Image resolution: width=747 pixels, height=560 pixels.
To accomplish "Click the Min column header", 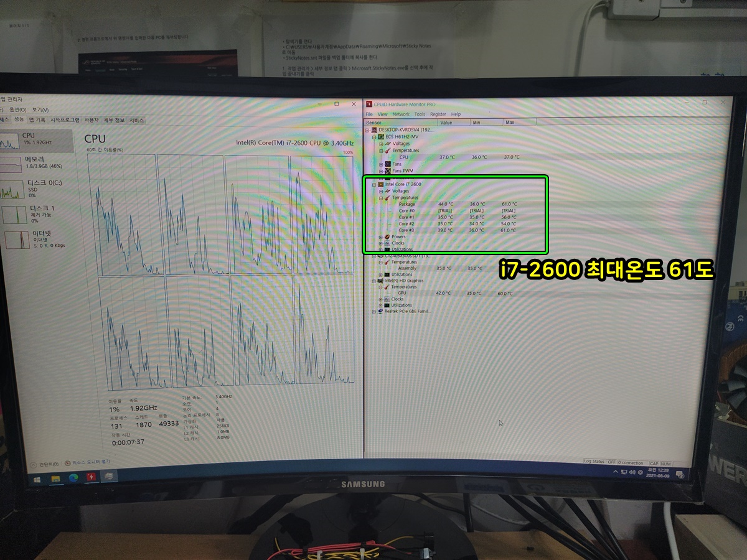I will click(486, 123).
